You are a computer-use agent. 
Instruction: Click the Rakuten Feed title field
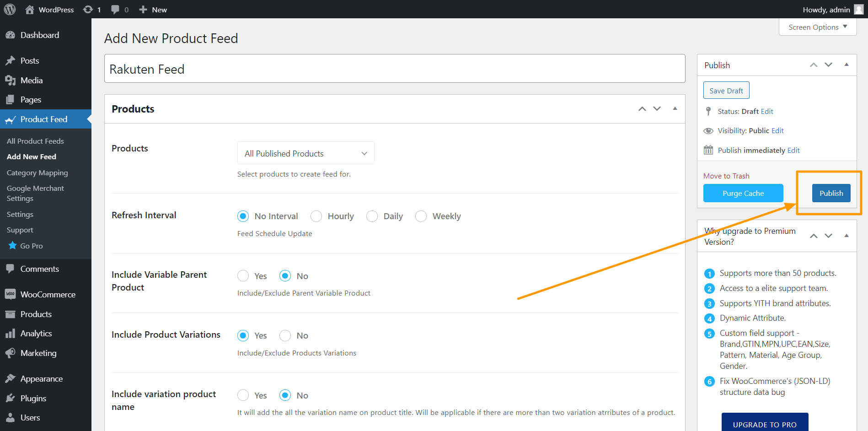394,69
